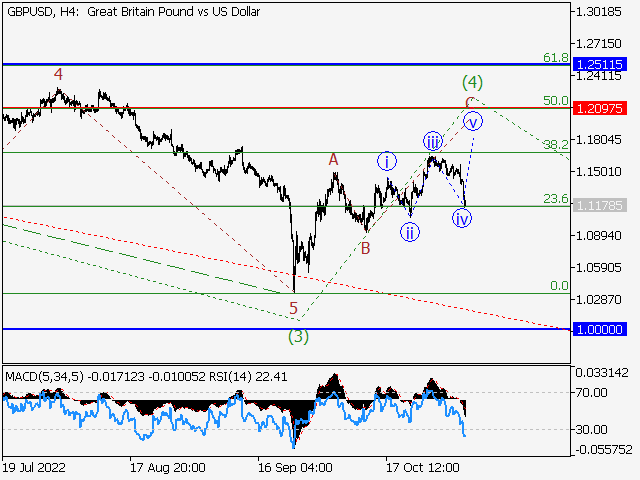Click the 0.033142 MACD scale value
The image size is (640, 480).
602,373
